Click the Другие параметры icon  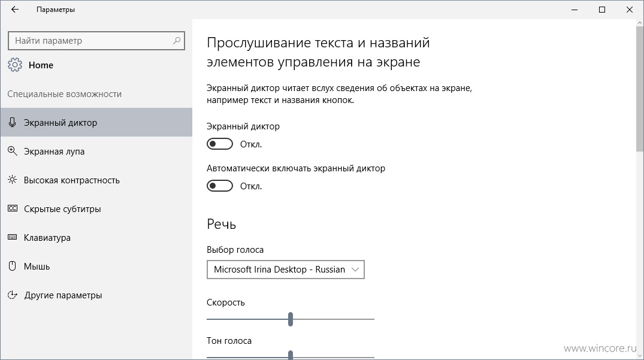tap(13, 295)
